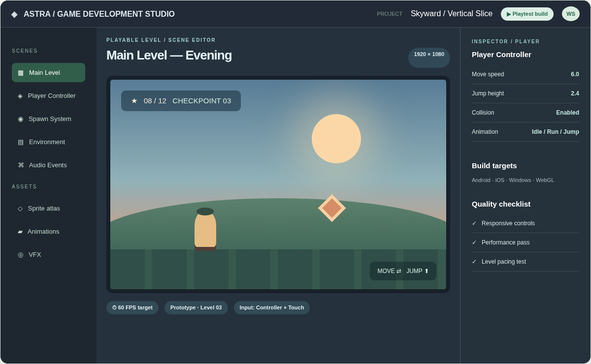Click the Level pacing test label

coord(504,262)
